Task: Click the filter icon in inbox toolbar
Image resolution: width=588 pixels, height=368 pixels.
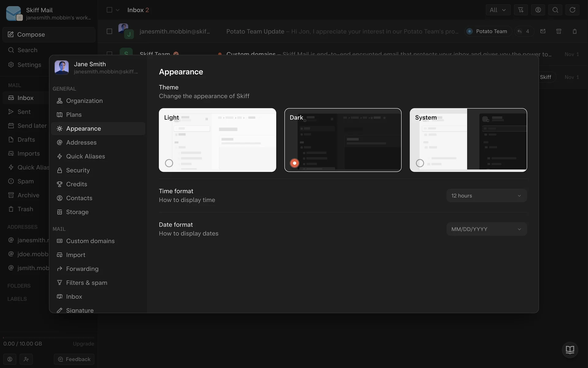Action: (521, 10)
